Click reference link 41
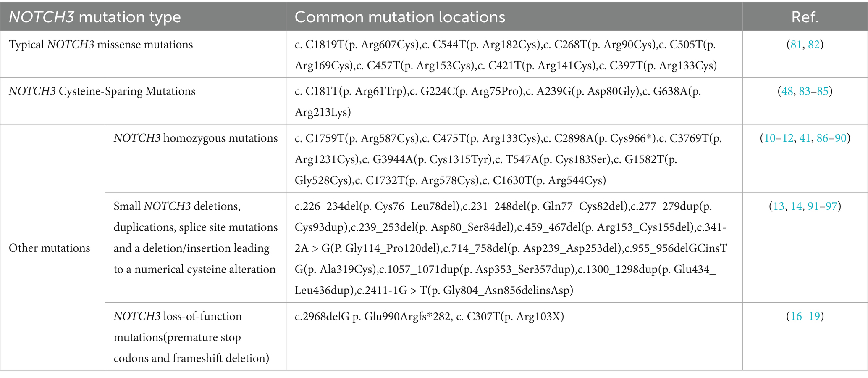Image resolution: width=868 pixels, height=378 pixels. tap(805, 138)
